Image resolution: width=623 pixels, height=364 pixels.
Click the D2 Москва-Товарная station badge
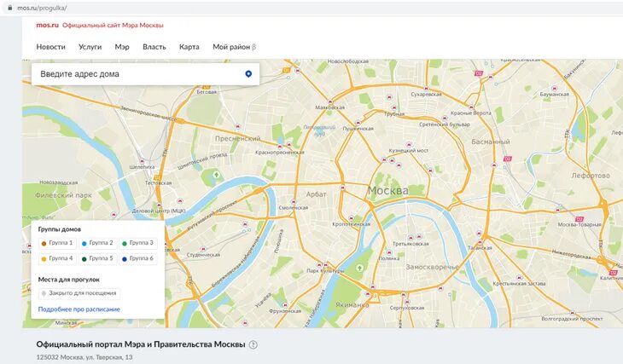pyautogui.click(x=579, y=219)
